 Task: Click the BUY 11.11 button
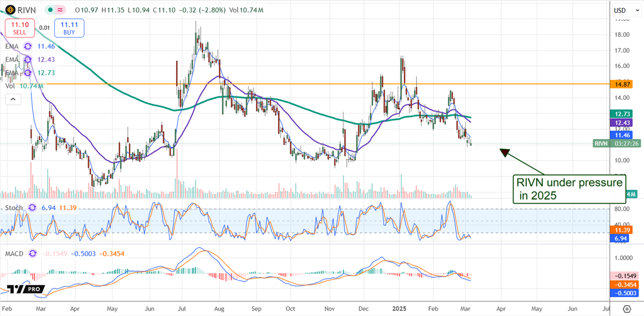(69, 27)
